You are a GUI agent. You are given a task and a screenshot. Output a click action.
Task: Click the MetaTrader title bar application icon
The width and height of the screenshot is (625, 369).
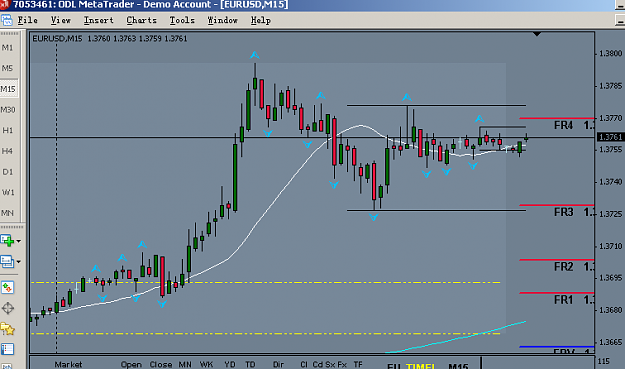tap(4, 4)
